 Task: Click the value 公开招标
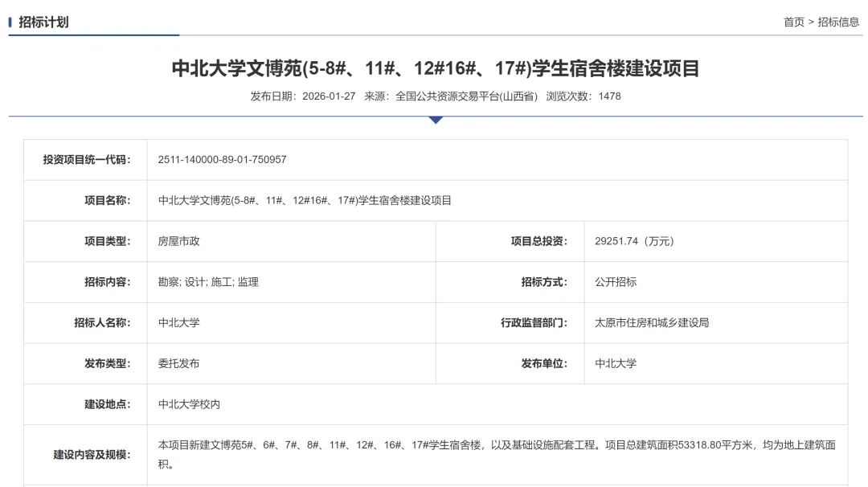coord(616,282)
